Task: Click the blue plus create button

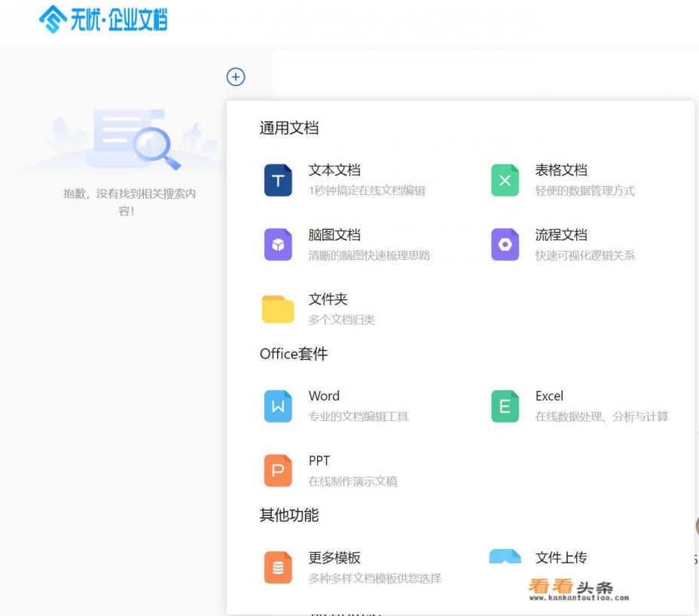Action: tap(236, 77)
